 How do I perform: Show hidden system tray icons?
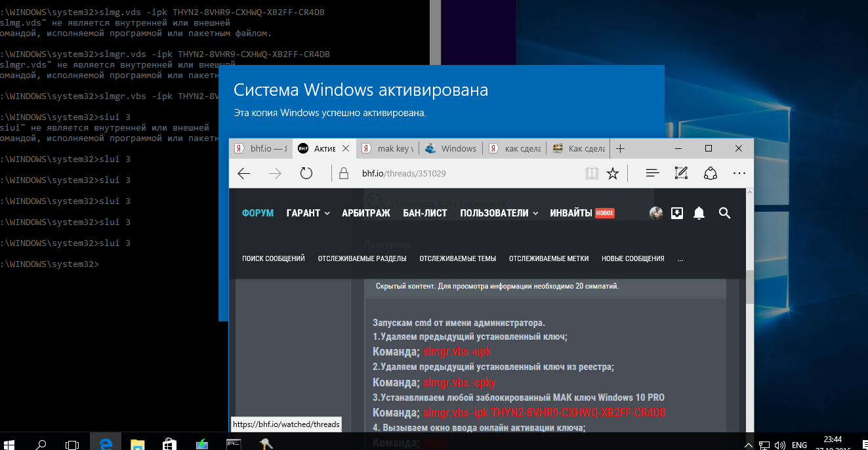click(748, 445)
